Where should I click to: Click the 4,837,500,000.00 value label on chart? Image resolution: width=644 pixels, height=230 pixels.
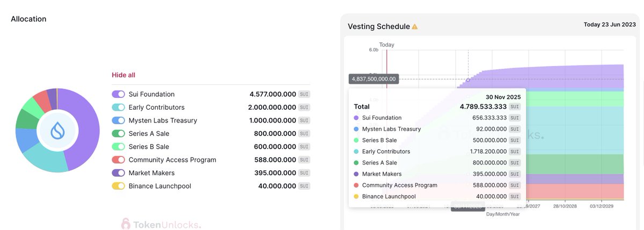click(x=374, y=79)
